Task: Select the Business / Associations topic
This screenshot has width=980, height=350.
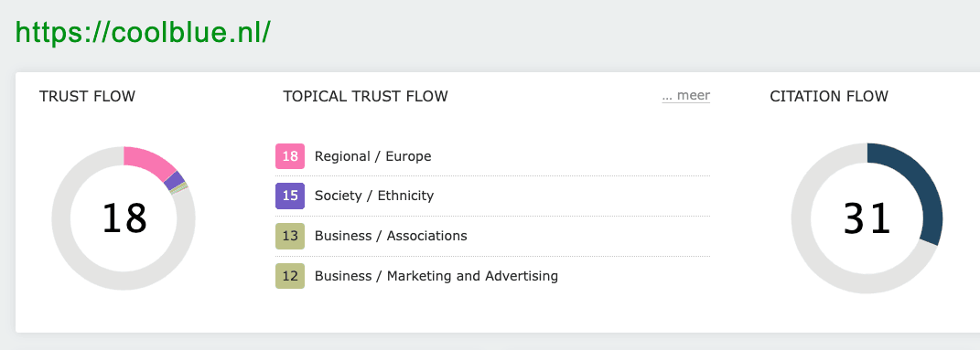Action: (x=391, y=236)
